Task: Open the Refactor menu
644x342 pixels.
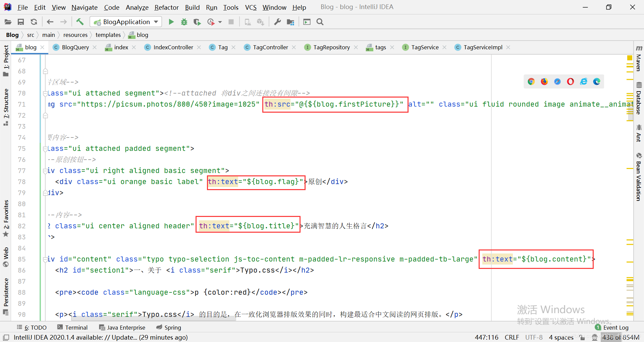Action: 166,7
